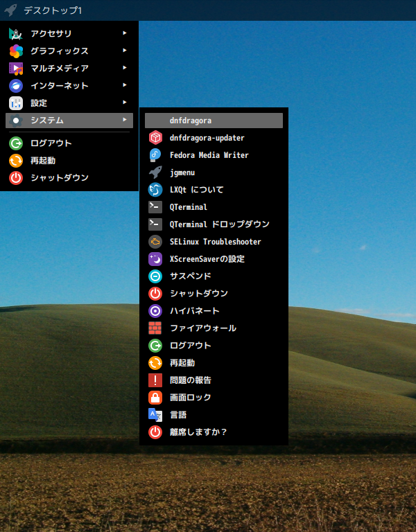The image size is (416, 532).
Task: Choose シャットダウン label in main menu
Action: coord(60,178)
